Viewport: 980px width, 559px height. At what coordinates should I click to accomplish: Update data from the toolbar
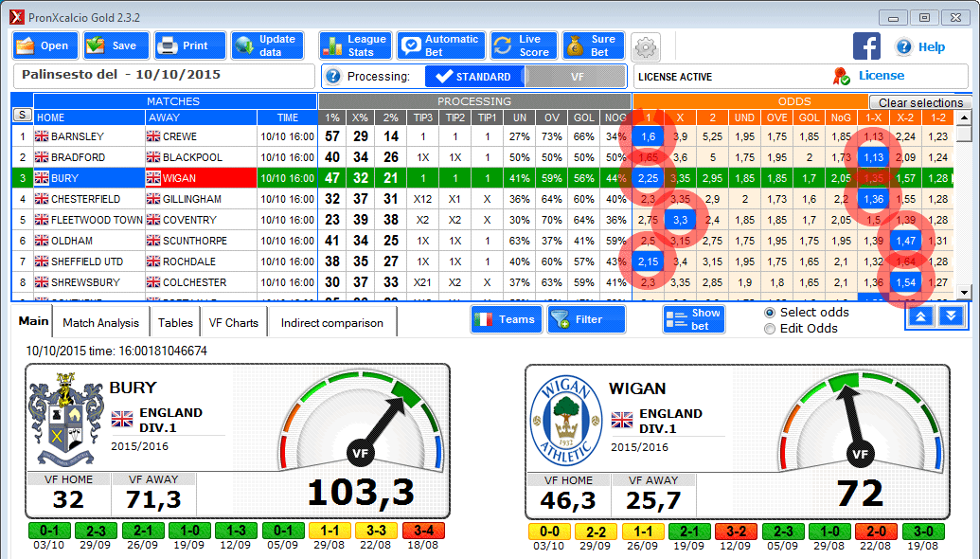[268, 45]
